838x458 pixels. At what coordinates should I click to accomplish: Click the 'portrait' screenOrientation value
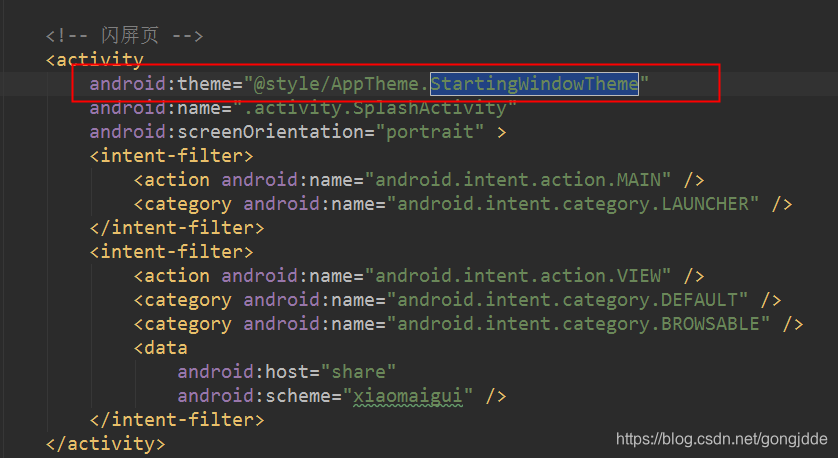(430, 132)
